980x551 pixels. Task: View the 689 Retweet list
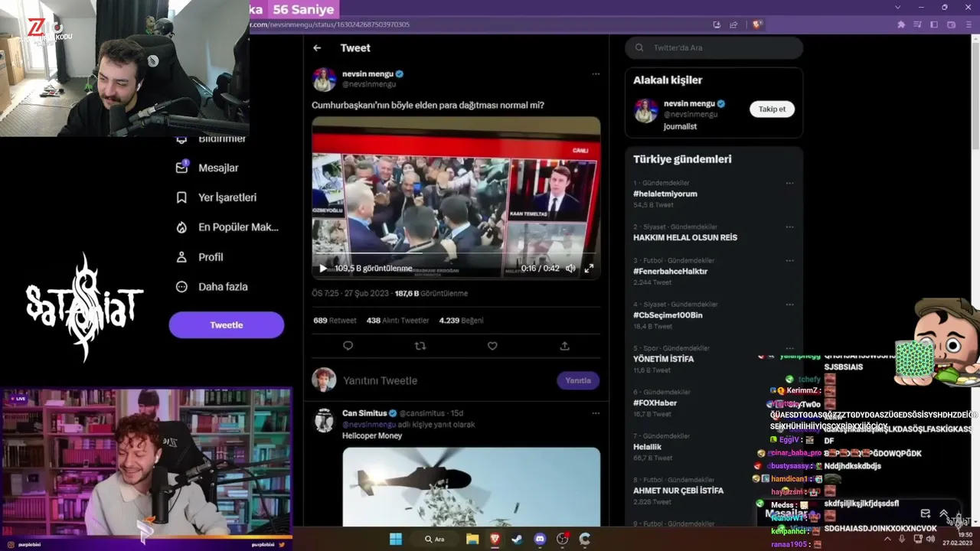click(335, 321)
